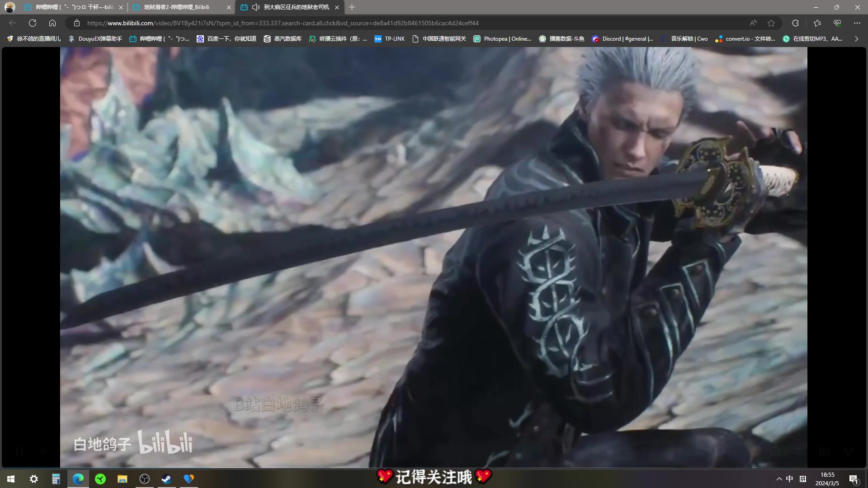Open the browser home page
Viewport: 868px width, 488px height.
[52, 23]
